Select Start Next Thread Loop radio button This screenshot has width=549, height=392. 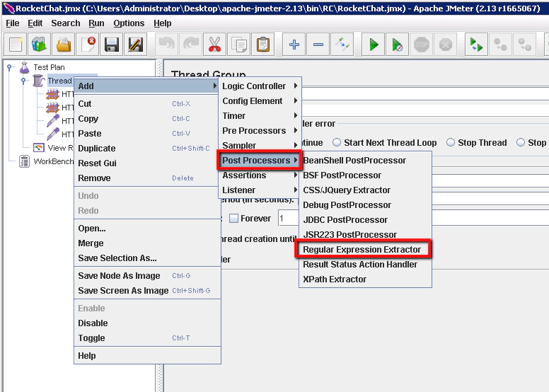tap(337, 142)
